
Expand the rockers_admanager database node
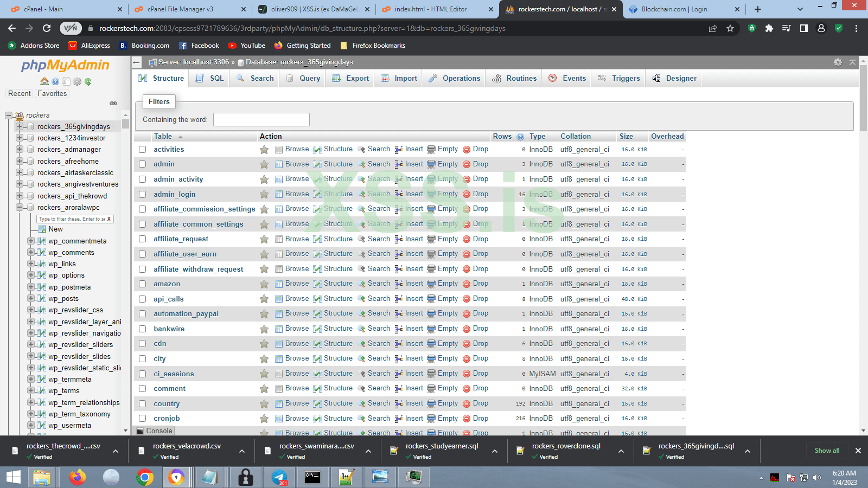click(x=19, y=150)
